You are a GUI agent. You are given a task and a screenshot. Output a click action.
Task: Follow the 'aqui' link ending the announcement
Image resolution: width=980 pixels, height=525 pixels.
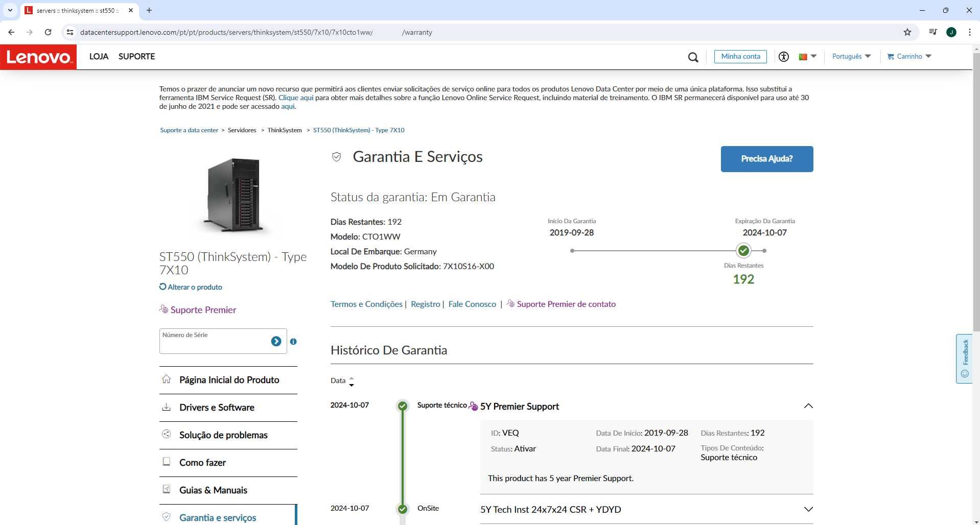(x=288, y=106)
